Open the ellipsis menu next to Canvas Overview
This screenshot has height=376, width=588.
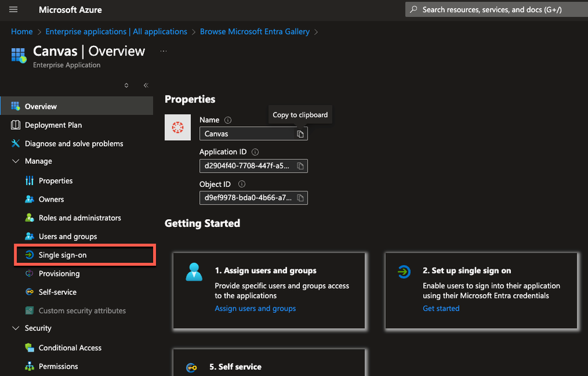point(163,51)
